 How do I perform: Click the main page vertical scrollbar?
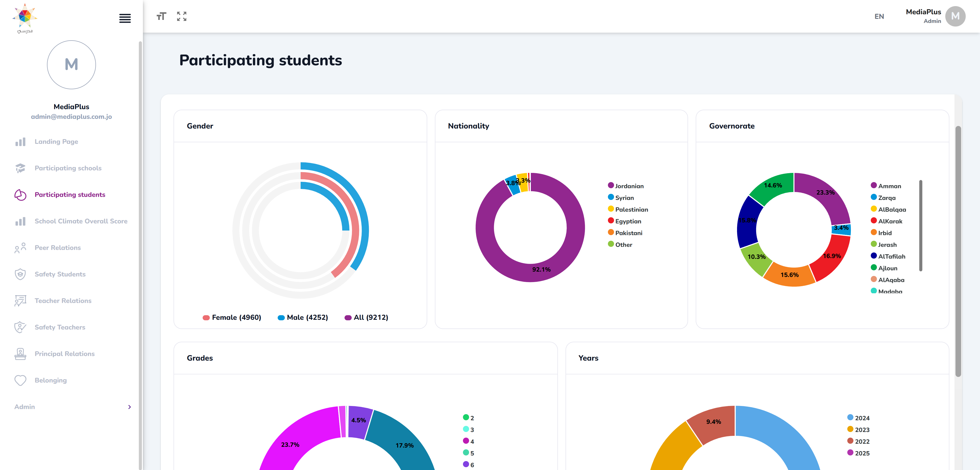tap(958, 251)
